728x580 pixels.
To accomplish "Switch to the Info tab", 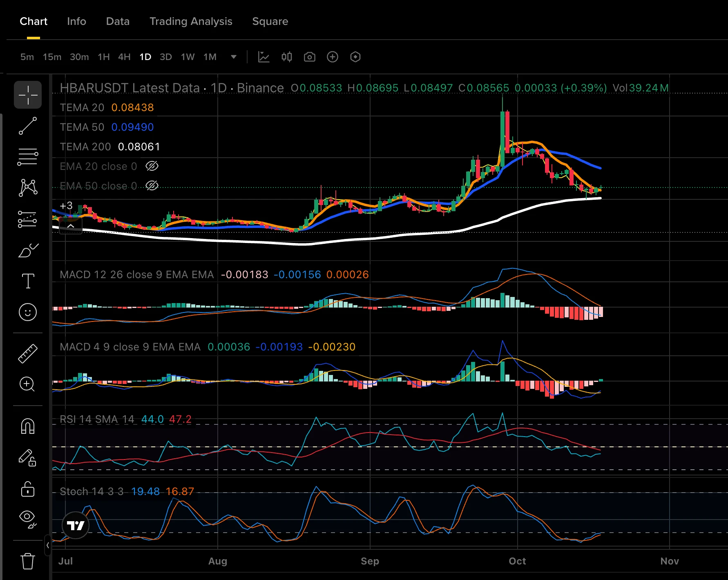I will [x=76, y=21].
